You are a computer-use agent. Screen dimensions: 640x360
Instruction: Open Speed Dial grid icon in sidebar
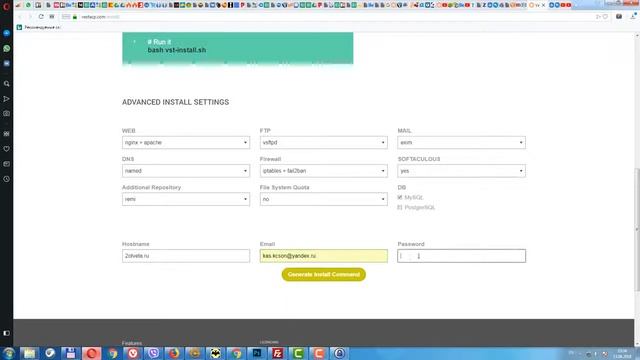[x=7, y=133]
